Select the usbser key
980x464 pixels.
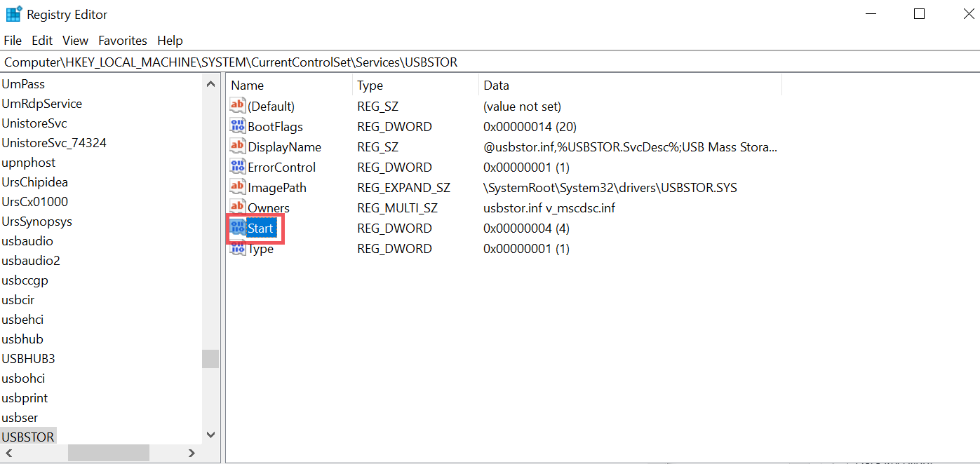(x=20, y=418)
